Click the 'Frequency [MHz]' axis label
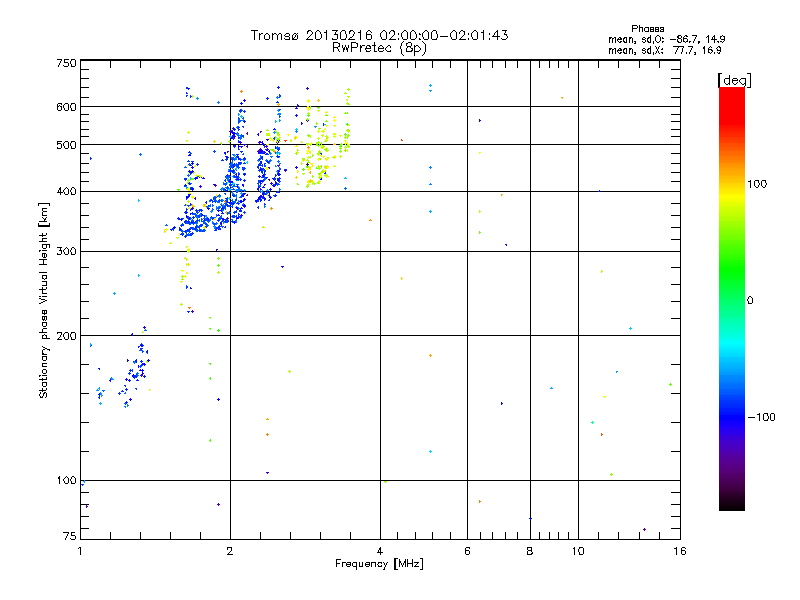The image size is (800, 600). pos(379,564)
